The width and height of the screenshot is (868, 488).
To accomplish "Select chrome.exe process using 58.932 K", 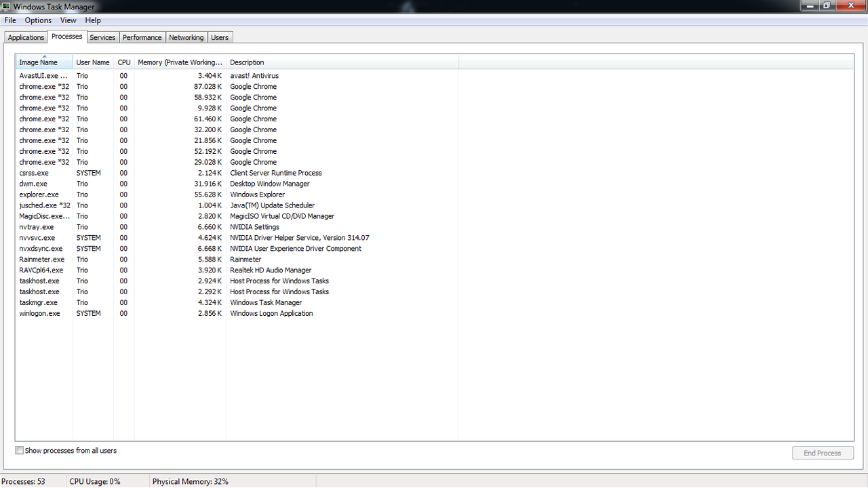I will 237,98.
